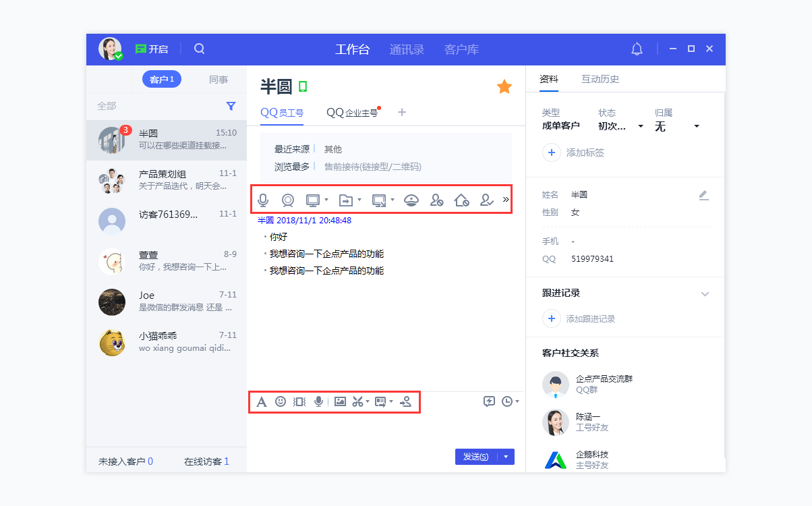Image resolution: width=812 pixels, height=506 pixels.
Task: Collapse the 跟进记录 section chevron
Action: pyautogui.click(x=705, y=294)
